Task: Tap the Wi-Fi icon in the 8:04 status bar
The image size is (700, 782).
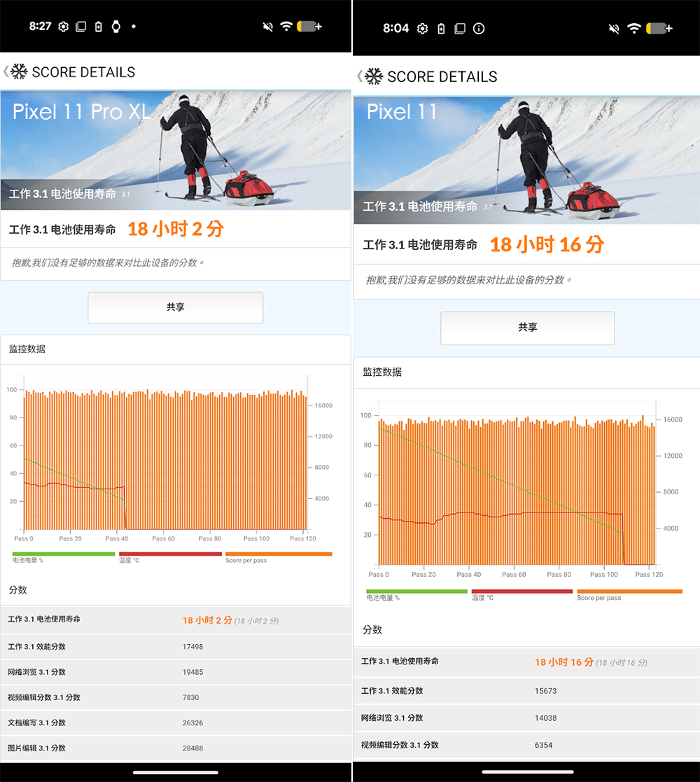Action: (x=633, y=29)
